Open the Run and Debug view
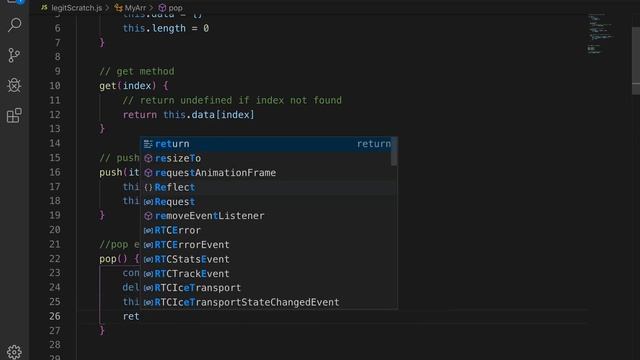The image size is (640, 360). coord(14,85)
